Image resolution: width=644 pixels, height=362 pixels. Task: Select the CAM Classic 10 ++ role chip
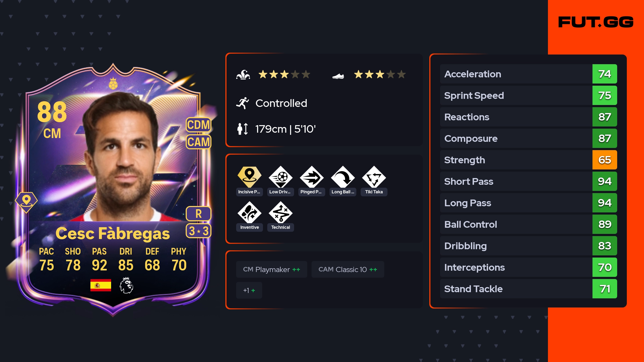pyautogui.click(x=348, y=269)
